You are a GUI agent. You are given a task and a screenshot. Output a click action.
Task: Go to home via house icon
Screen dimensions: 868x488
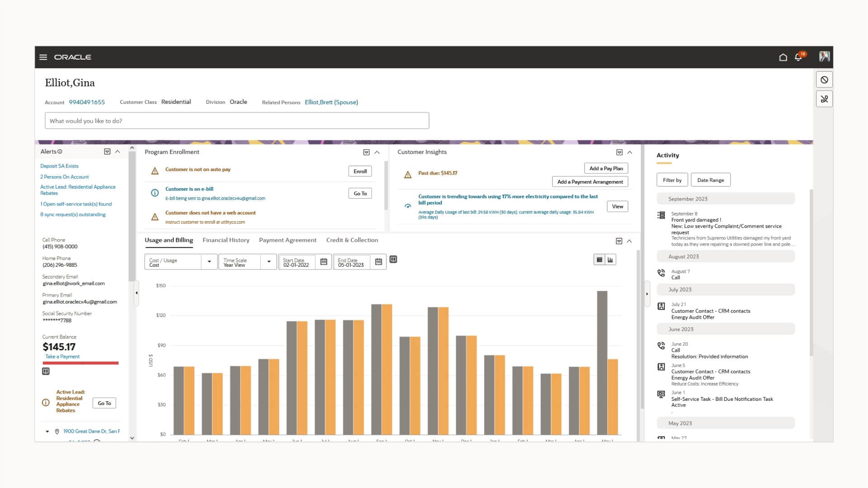[783, 57]
